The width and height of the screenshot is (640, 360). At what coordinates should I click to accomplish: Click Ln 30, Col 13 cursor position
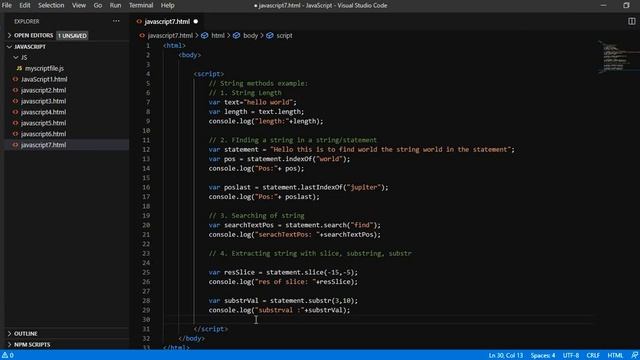(506, 355)
